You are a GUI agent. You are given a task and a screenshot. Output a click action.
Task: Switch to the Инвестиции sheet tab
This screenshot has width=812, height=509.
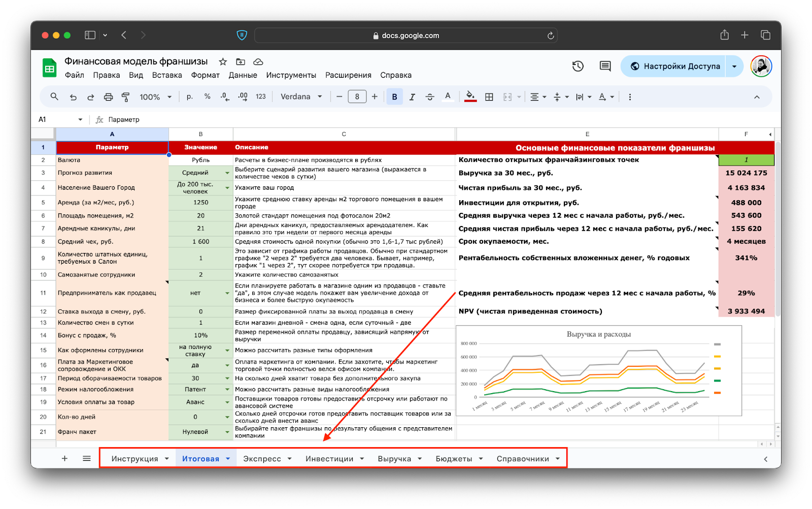[329, 459]
